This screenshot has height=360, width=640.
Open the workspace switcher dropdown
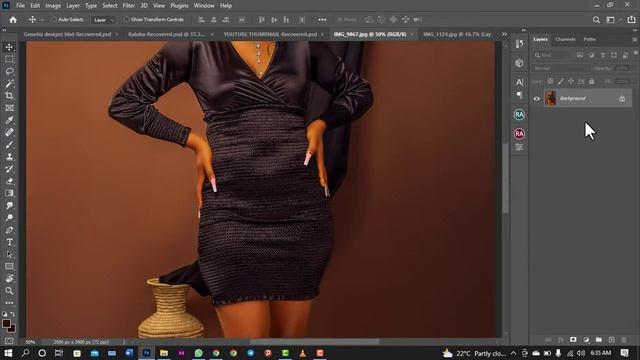pos(613,20)
